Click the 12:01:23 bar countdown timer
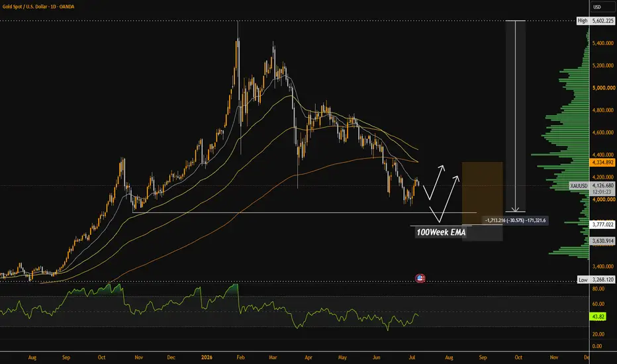 click(602, 192)
